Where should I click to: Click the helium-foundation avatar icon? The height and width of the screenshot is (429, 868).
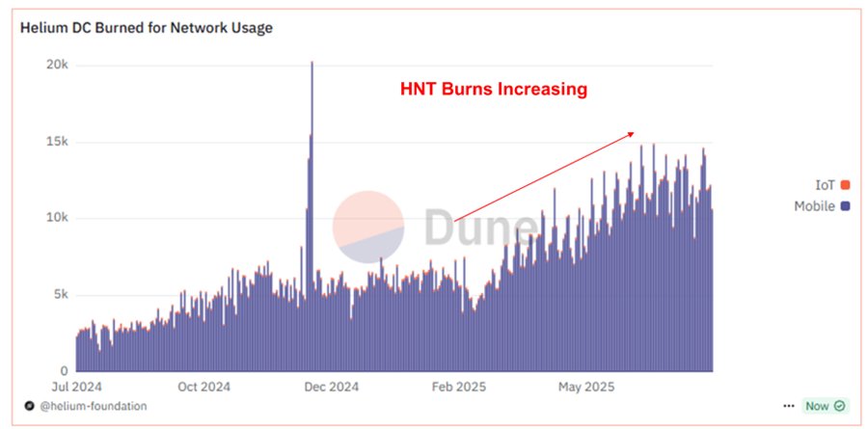[x=29, y=406]
